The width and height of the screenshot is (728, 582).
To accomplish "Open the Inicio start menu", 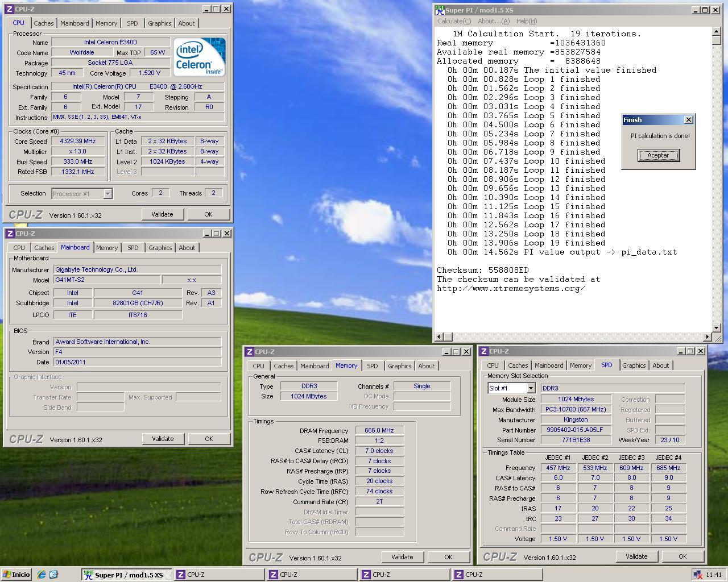I will tap(16, 575).
